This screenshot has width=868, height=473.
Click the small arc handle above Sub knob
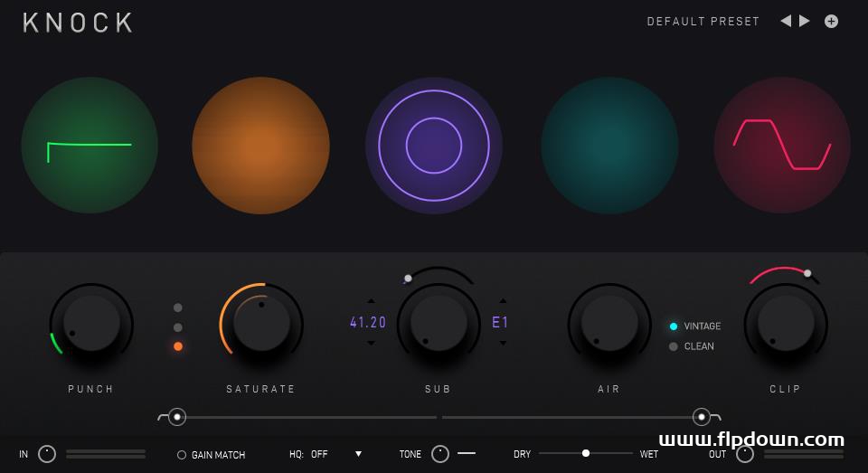point(408,278)
